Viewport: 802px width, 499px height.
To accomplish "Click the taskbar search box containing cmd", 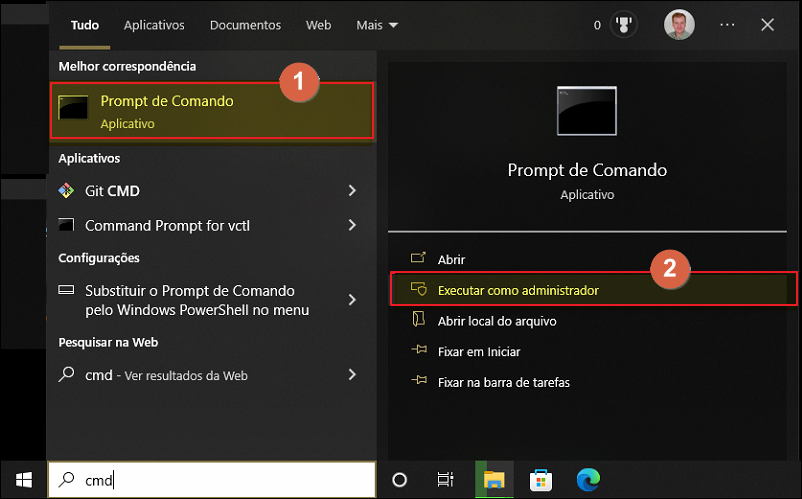I will point(212,480).
